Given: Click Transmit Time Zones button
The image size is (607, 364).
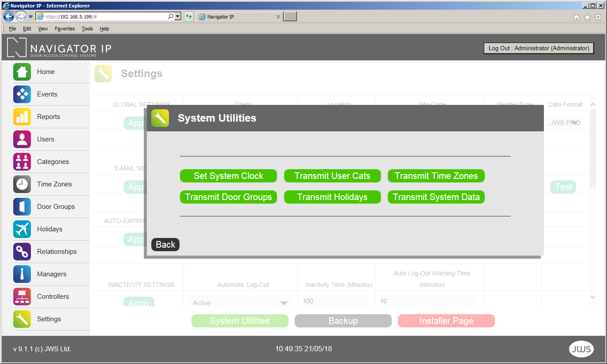Looking at the screenshot, I should (436, 176).
